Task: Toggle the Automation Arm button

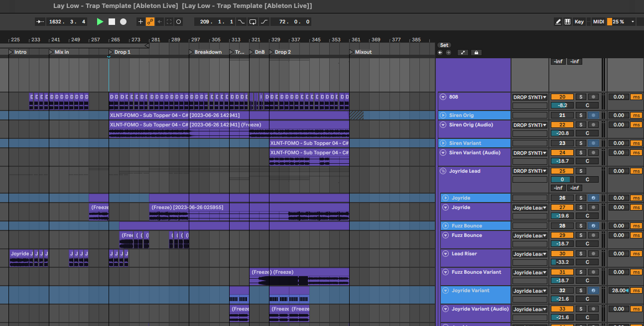Action: (150, 22)
